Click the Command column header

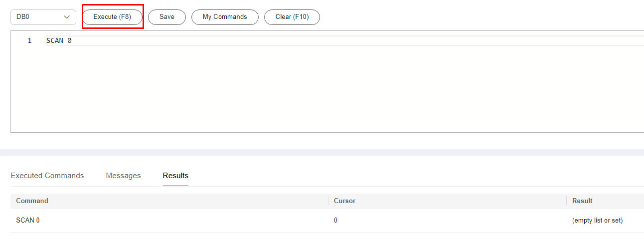tap(32, 201)
